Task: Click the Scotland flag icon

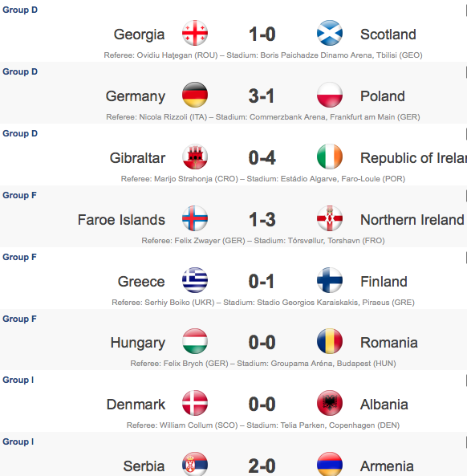Action: [330, 33]
